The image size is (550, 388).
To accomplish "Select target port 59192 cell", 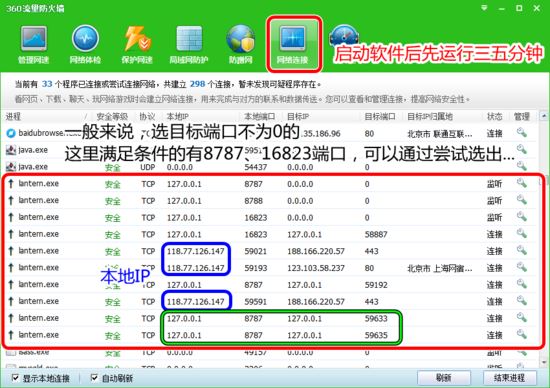I will coord(376,285).
